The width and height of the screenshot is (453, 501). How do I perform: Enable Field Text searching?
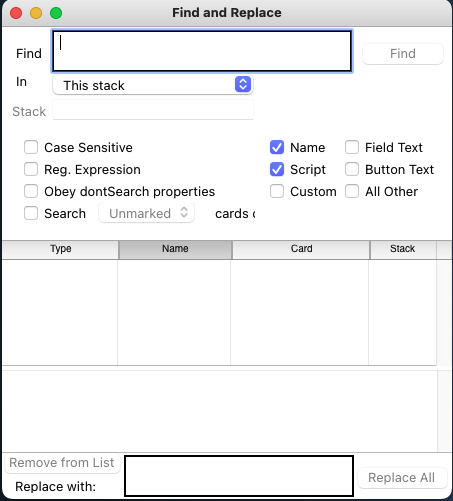click(x=352, y=147)
